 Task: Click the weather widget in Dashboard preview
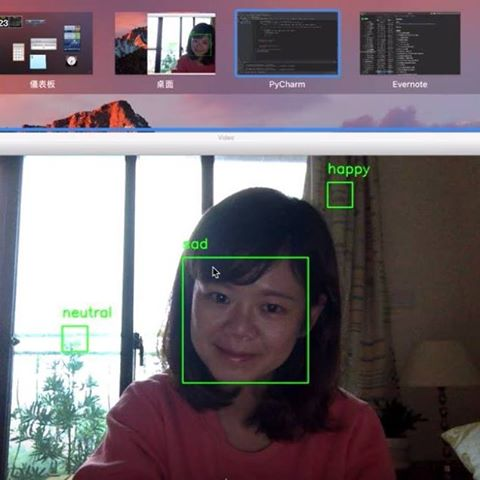coord(72,37)
